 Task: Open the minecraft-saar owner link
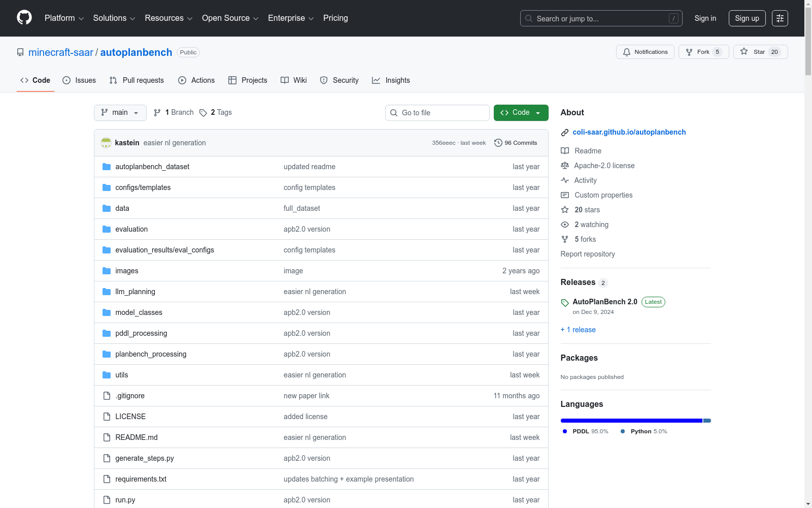(x=61, y=52)
